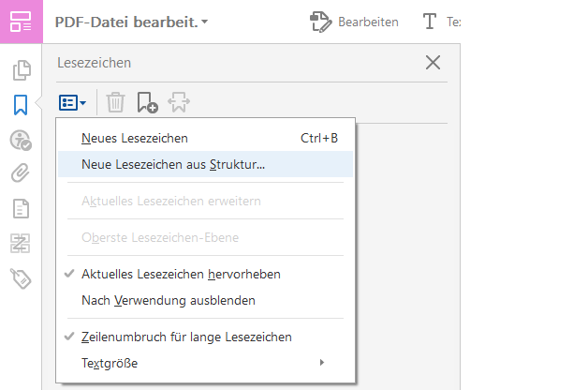Toggle Aktuelles Lesezeichen hervorheben option

coord(181,275)
